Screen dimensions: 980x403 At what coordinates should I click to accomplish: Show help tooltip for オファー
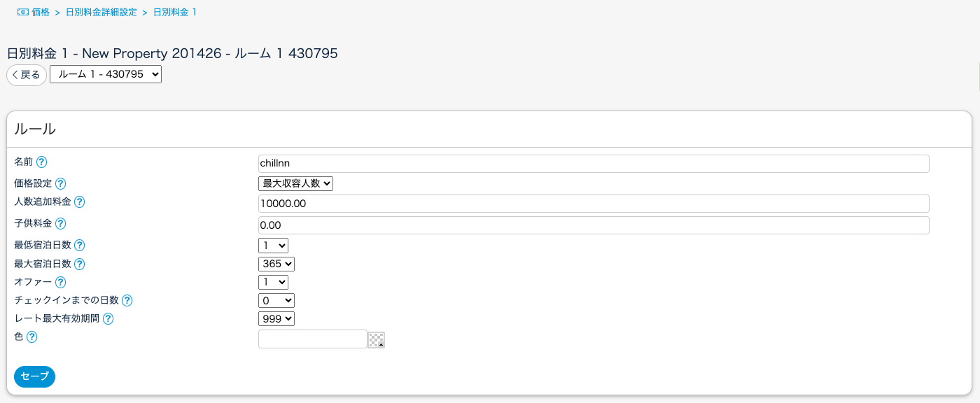pyautogui.click(x=60, y=283)
